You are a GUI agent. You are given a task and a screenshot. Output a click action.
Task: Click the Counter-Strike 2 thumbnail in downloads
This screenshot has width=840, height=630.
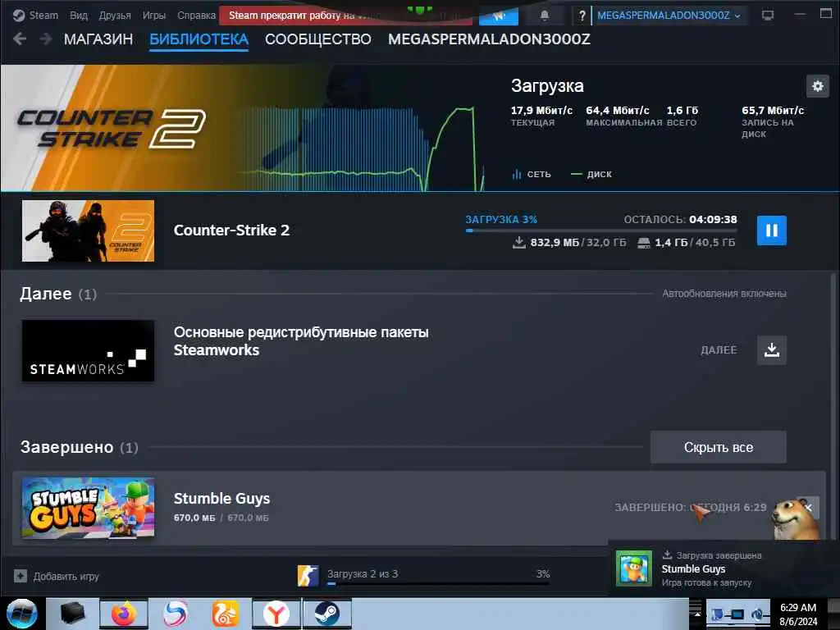pos(88,231)
